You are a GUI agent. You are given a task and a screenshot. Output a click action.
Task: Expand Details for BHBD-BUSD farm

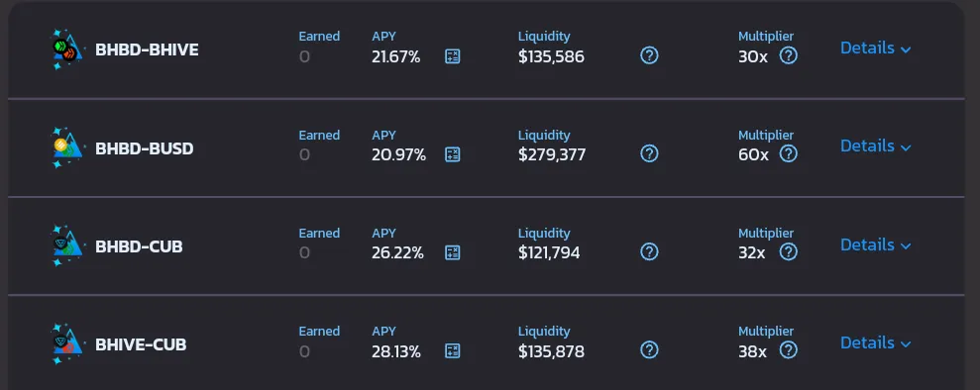click(876, 146)
